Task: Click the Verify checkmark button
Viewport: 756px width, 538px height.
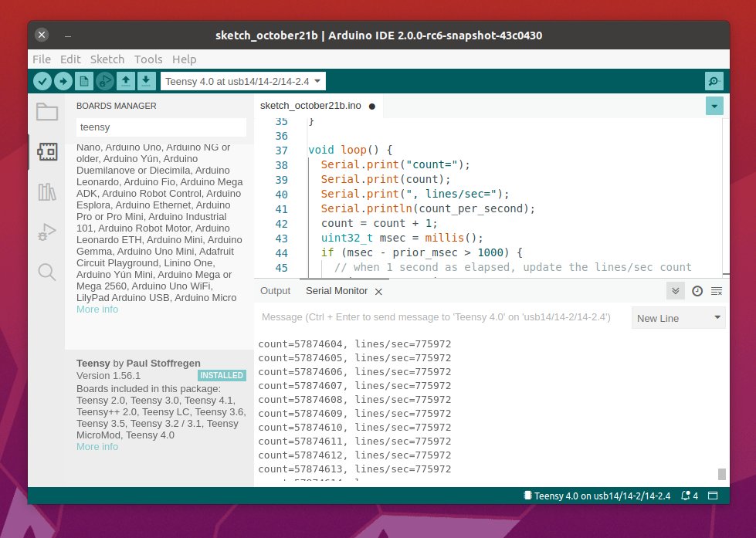Action: coord(42,81)
